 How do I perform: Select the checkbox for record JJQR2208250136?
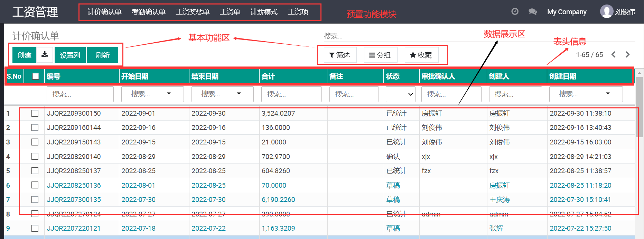pyautogui.click(x=35, y=185)
